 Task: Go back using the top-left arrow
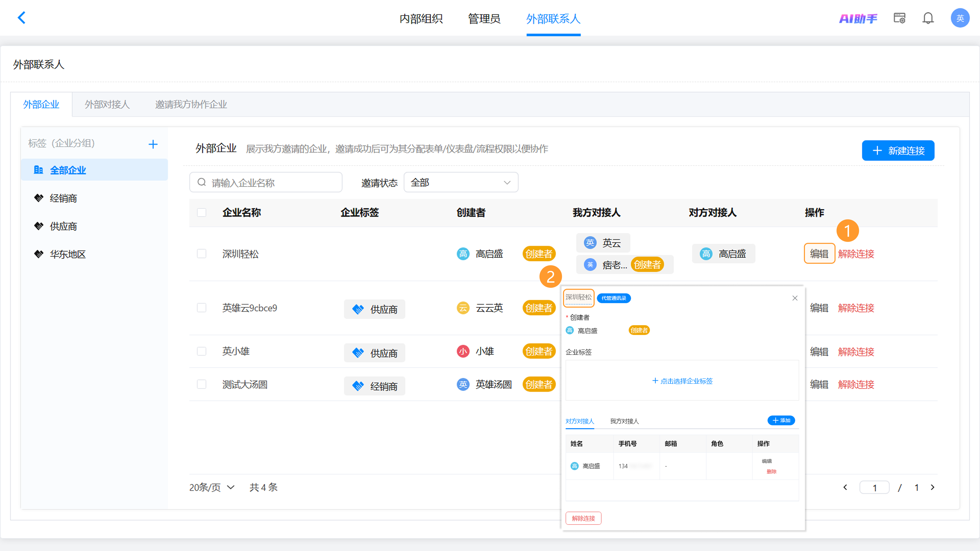22,18
